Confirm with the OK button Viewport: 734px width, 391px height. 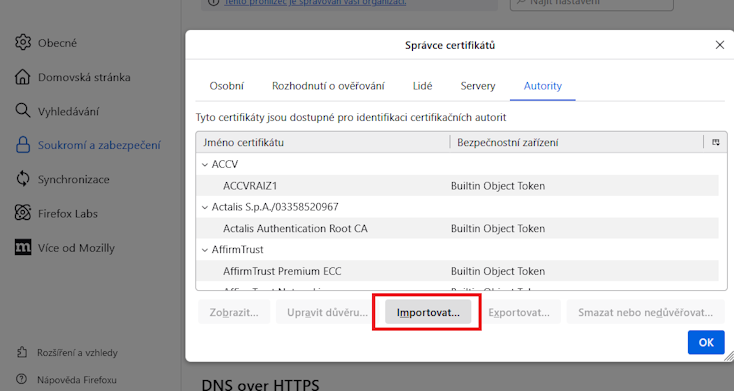(706, 342)
